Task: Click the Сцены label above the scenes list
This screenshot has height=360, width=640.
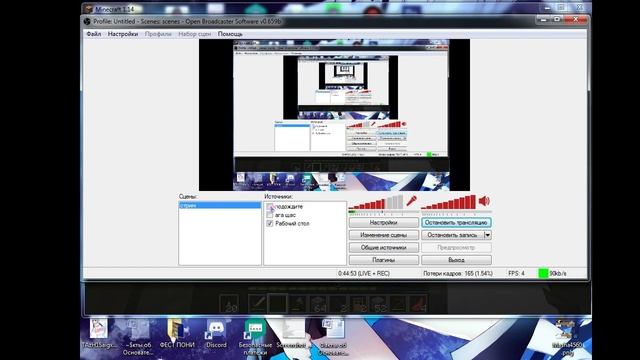Action: 188,197
